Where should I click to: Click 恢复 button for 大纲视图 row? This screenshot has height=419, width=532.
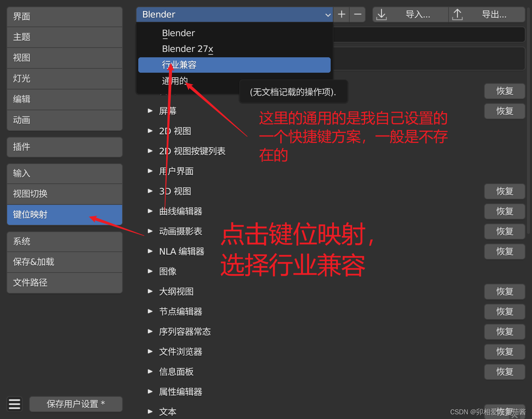click(505, 292)
